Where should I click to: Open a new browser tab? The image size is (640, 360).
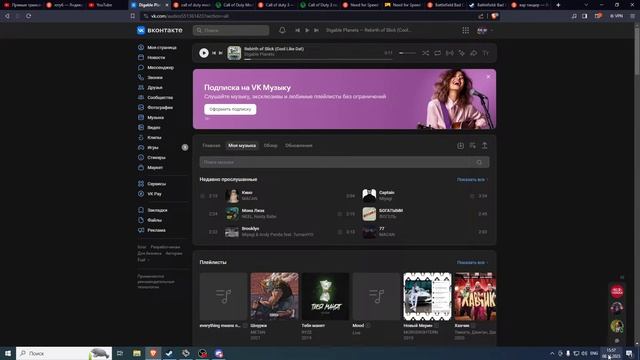558,5
